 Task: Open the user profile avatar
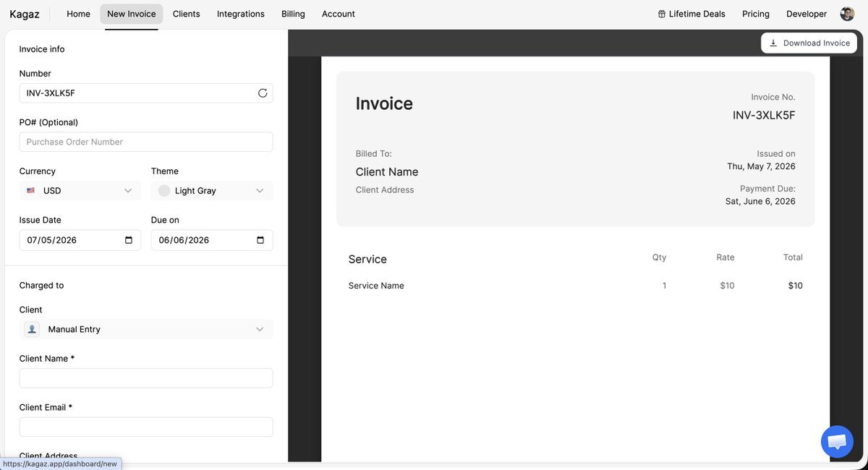point(847,14)
